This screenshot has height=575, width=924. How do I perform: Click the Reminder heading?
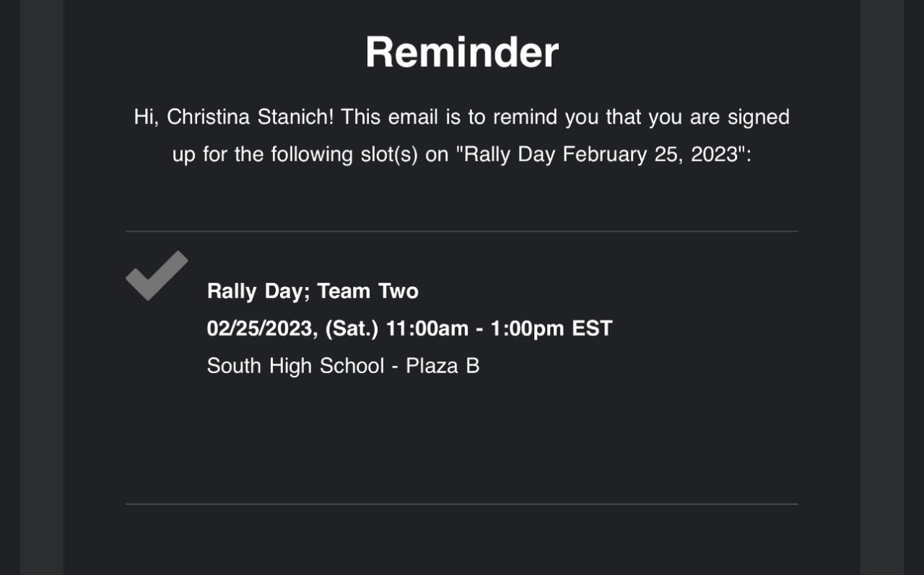point(462,52)
